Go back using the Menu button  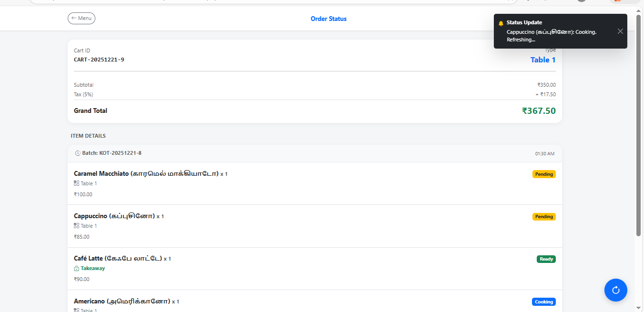coord(82,18)
